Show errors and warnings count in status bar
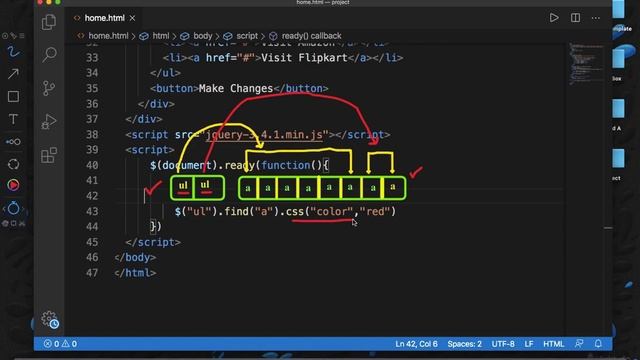This screenshot has width=640, height=360. coord(60,344)
